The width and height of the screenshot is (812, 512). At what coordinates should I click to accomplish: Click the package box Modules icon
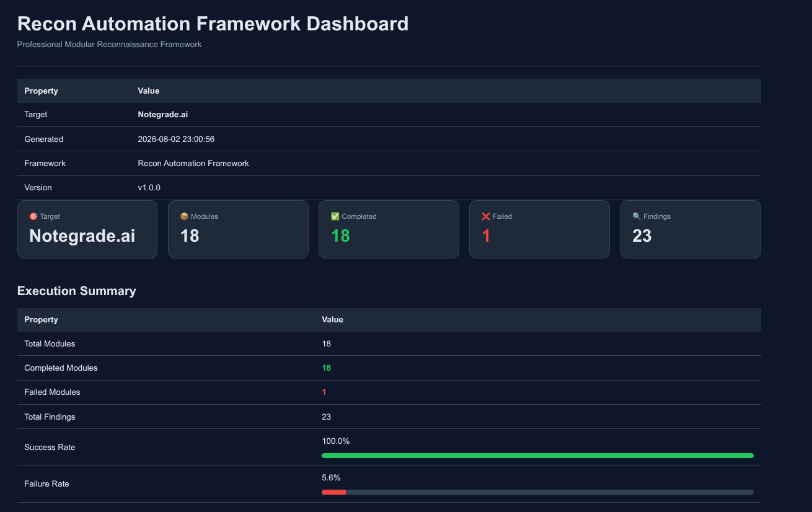184,216
